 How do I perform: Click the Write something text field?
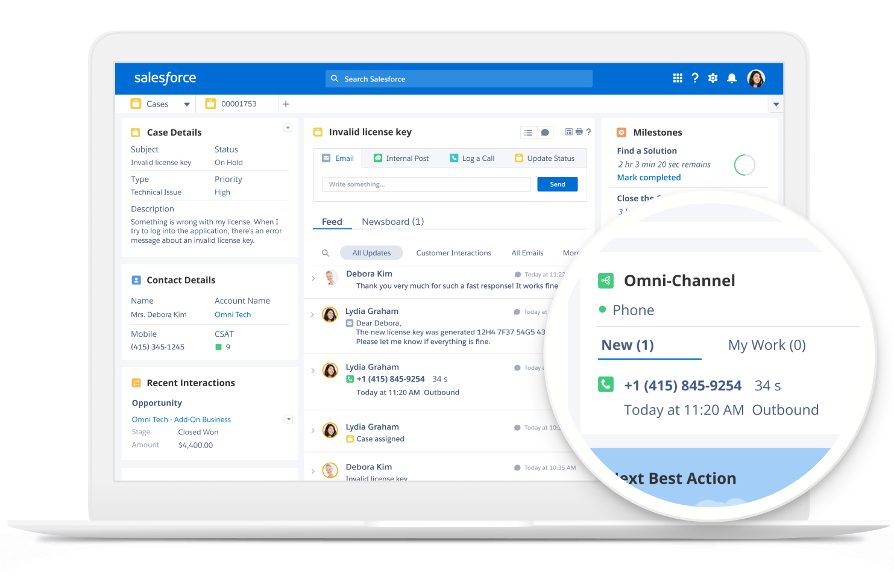(426, 184)
